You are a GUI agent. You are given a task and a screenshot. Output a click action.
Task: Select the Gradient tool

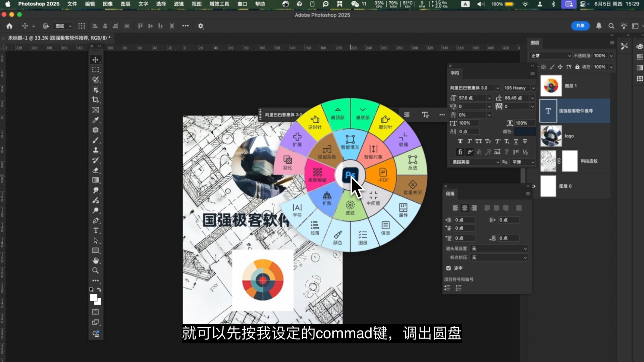pos(96,180)
